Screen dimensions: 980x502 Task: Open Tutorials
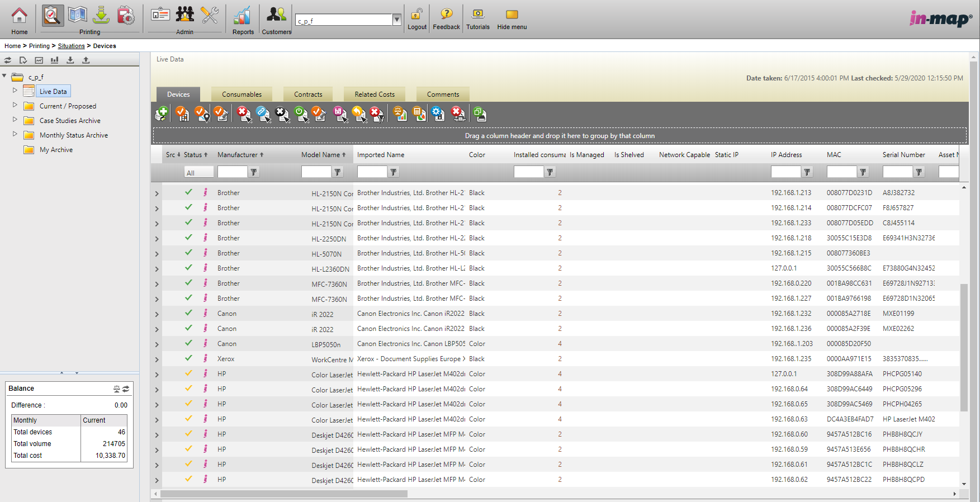(478, 19)
